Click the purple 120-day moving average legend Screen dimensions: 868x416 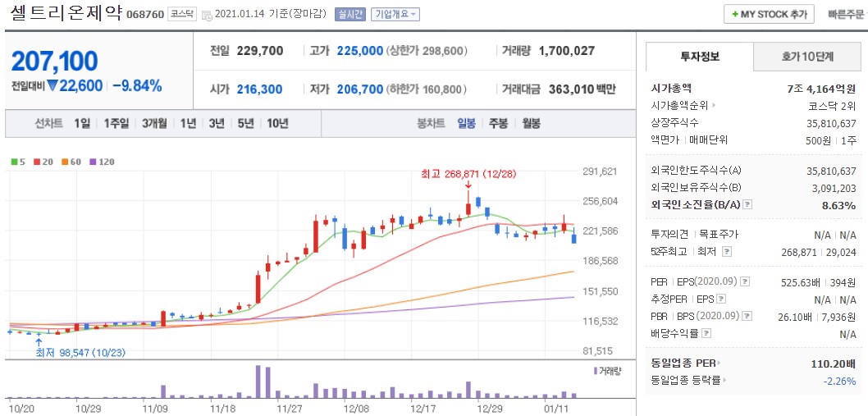(102, 162)
